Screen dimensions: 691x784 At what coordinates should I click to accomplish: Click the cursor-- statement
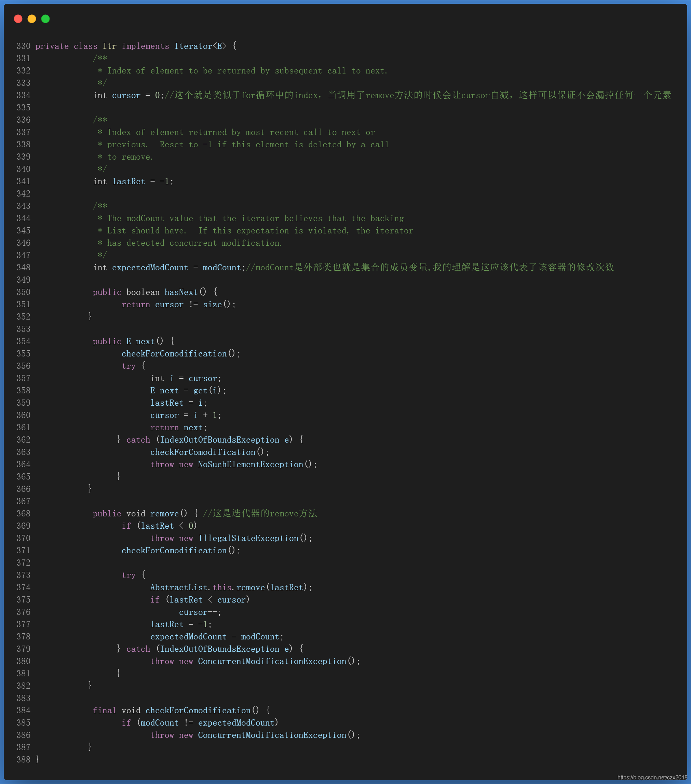pyautogui.click(x=199, y=612)
